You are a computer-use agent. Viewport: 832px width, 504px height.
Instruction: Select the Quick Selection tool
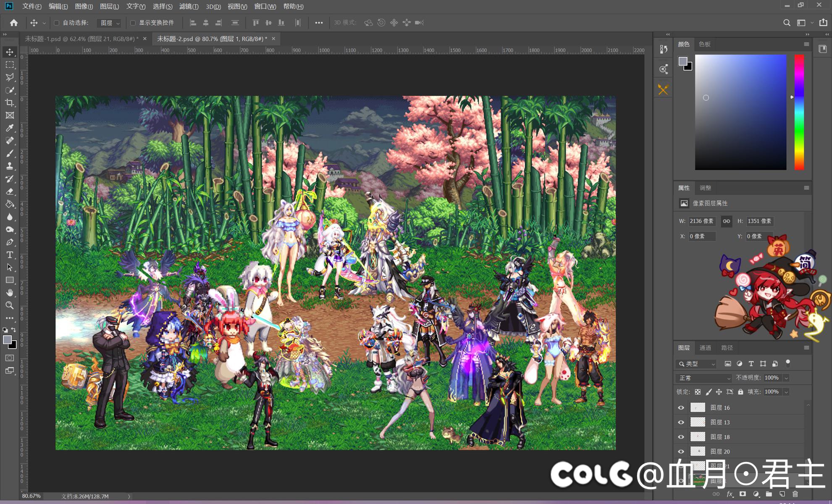pyautogui.click(x=10, y=90)
